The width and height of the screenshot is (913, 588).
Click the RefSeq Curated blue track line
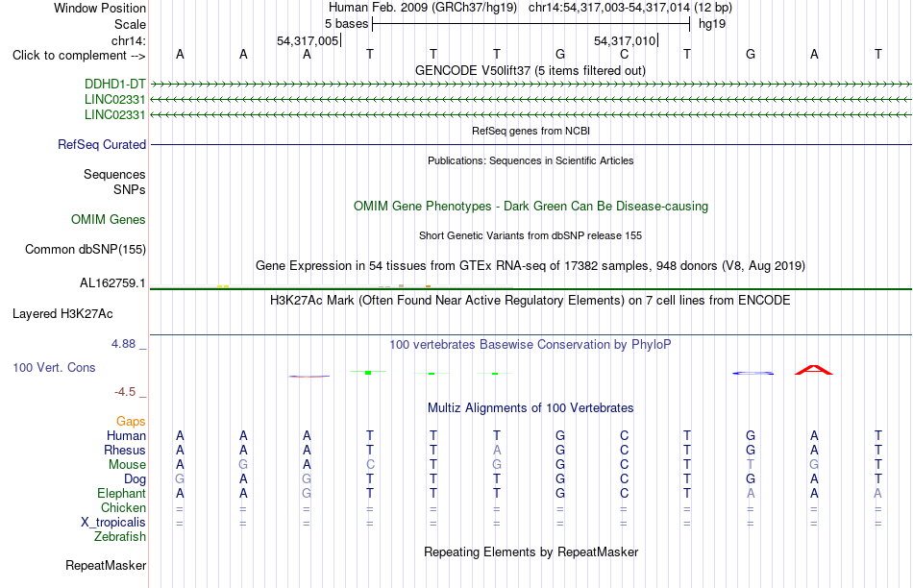coord(531,144)
